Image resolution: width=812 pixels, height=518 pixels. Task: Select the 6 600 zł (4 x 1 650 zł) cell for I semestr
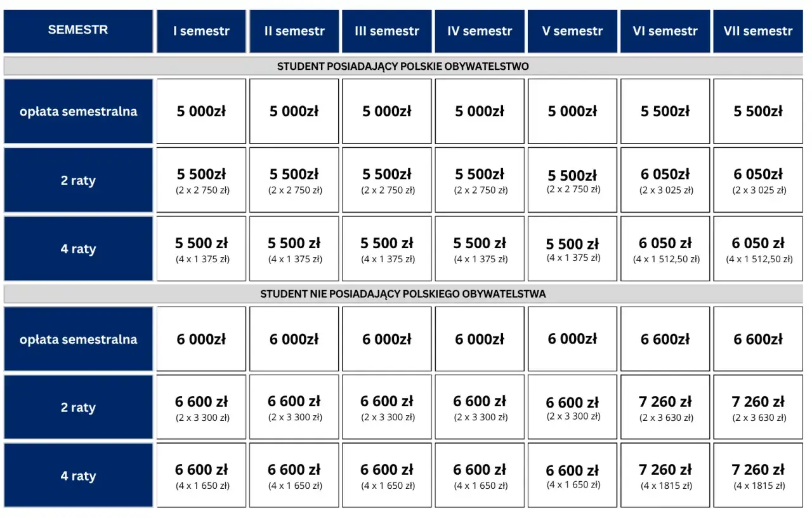pos(201,475)
